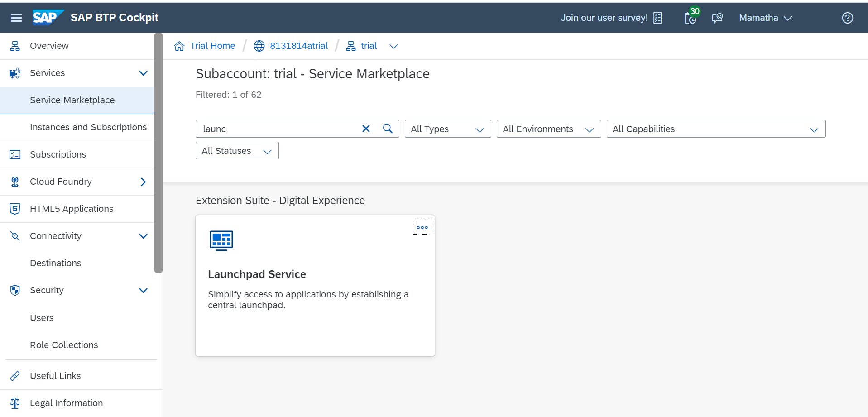Click the Overview sidebar icon
868x417 pixels.
click(x=15, y=46)
